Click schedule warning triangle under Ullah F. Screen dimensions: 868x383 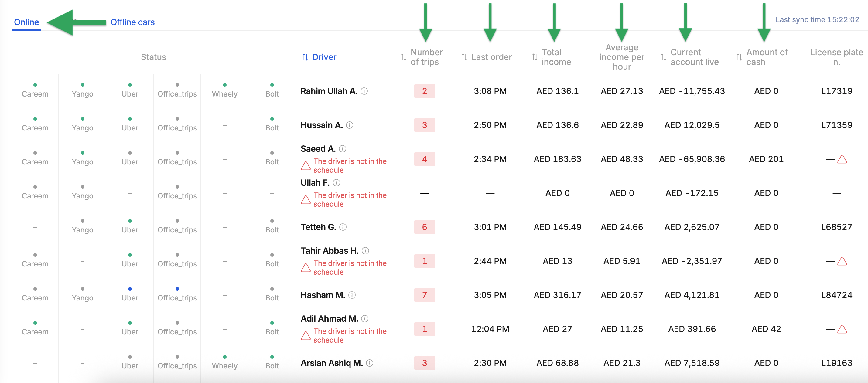[306, 200]
